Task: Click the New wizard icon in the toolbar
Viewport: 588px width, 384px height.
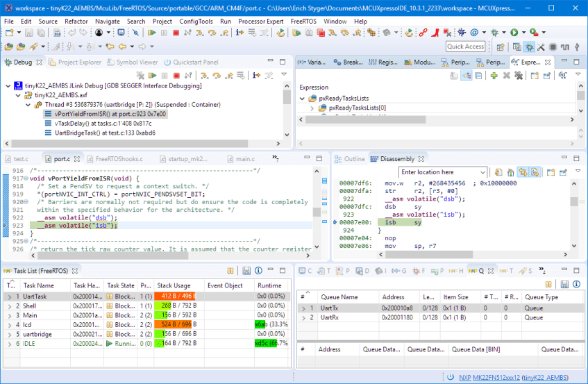Action: coord(10,33)
